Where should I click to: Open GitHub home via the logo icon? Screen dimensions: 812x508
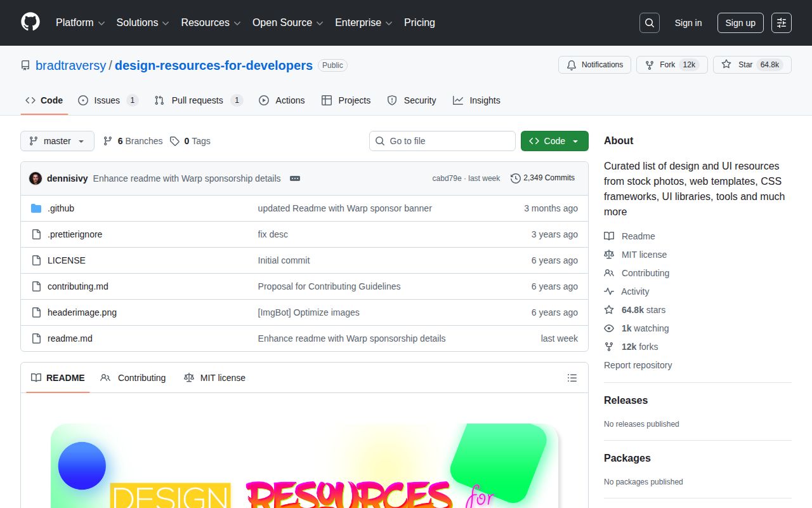(x=30, y=23)
